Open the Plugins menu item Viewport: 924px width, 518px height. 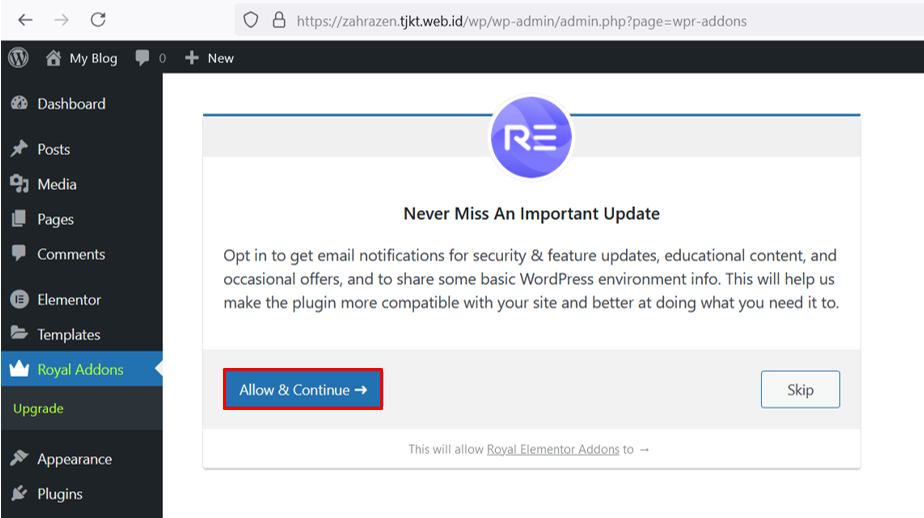coord(59,494)
